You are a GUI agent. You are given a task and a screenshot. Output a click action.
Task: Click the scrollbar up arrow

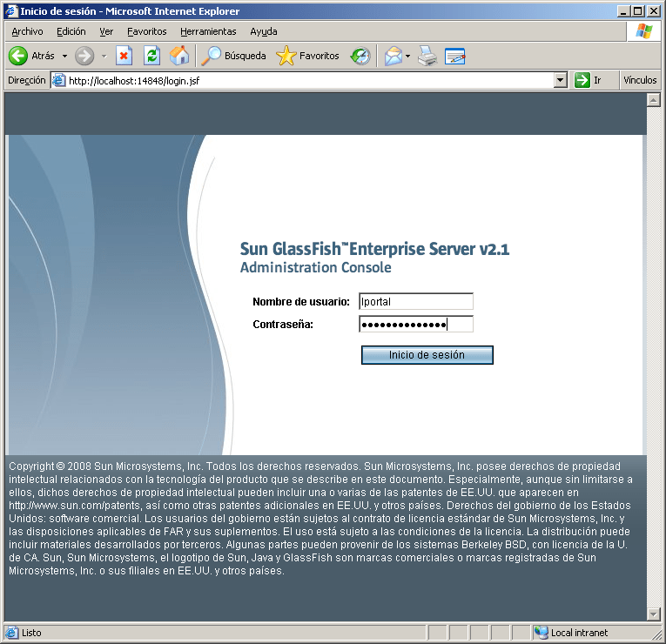pyautogui.click(x=653, y=100)
